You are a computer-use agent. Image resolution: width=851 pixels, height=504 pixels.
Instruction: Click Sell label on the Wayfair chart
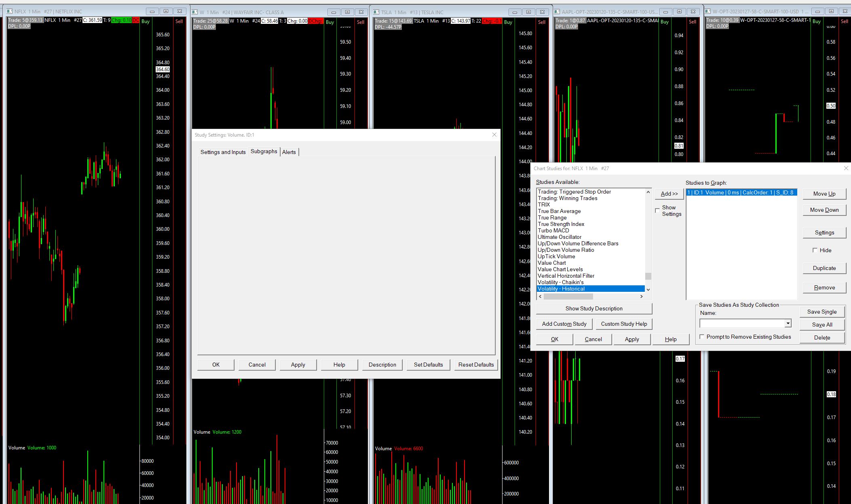pos(361,22)
